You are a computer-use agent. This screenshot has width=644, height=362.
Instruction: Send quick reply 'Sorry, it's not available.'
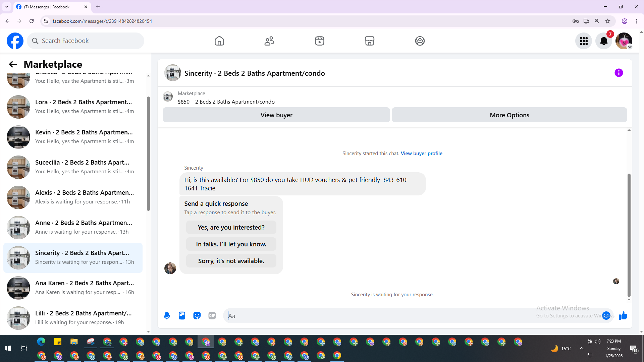[x=231, y=261]
